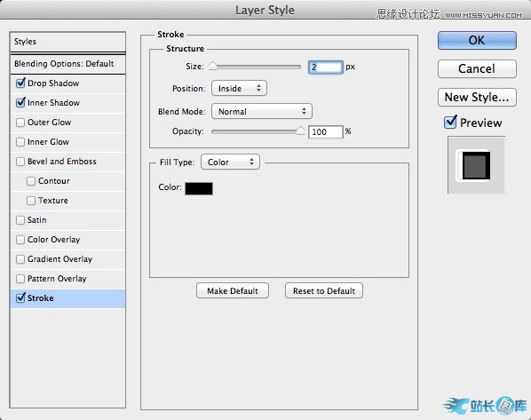The height and width of the screenshot is (420, 531).
Task: Open the Styles panel header
Action: pyautogui.click(x=67, y=42)
